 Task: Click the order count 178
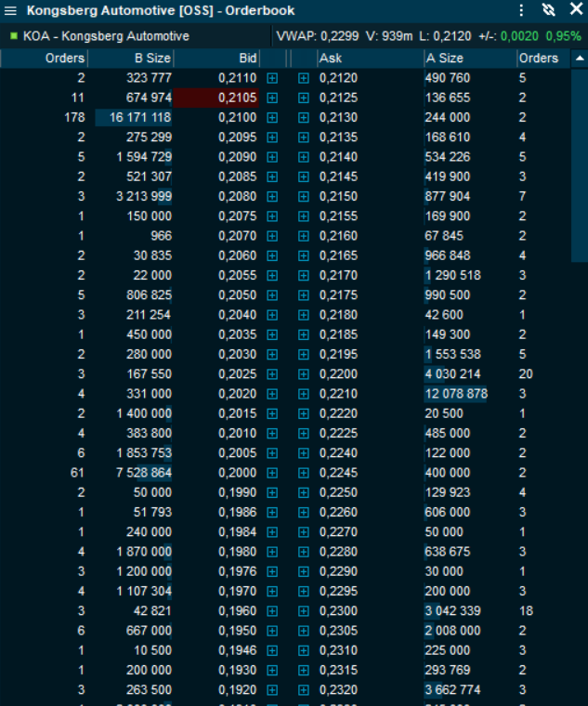[x=74, y=118]
